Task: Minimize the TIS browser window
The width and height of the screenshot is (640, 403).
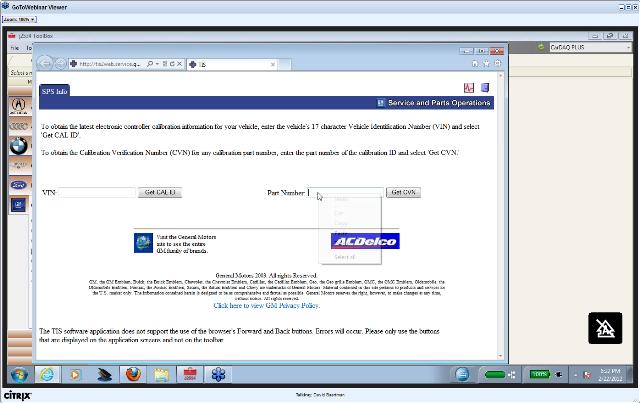Action: click(x=466, y=51)
